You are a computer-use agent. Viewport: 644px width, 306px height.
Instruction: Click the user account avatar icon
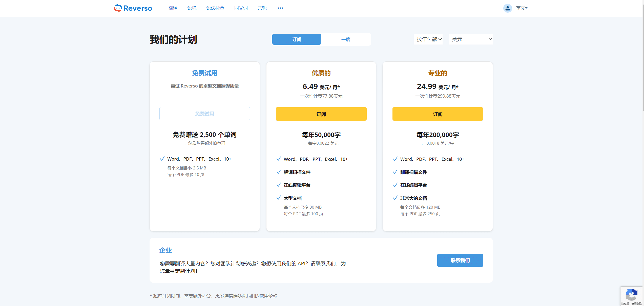507,8
